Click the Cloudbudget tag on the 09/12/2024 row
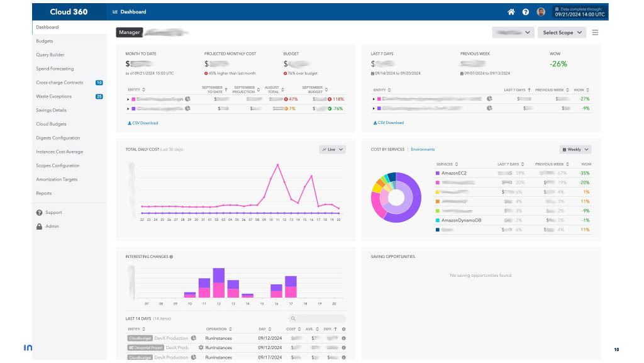The height and width of the screenshot is (363, 644). pos(140,338)
